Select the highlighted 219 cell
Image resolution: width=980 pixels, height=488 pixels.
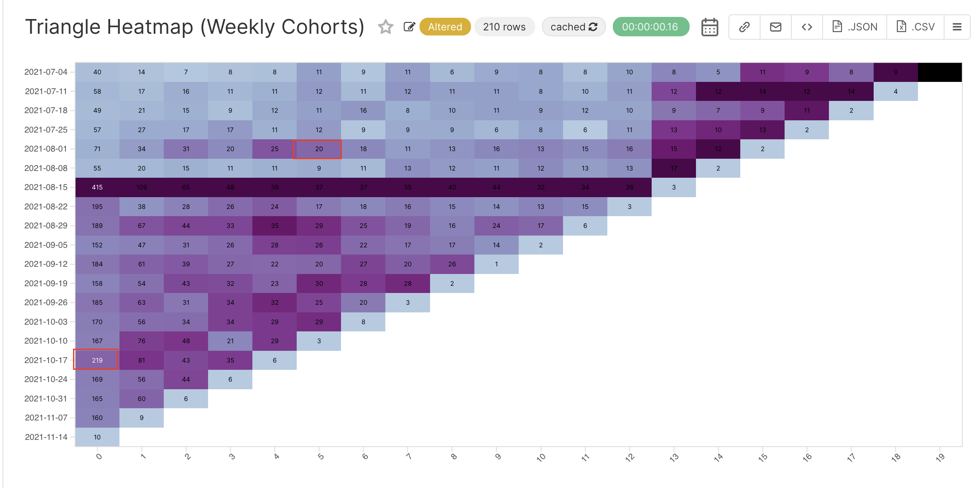click(96, 360)
